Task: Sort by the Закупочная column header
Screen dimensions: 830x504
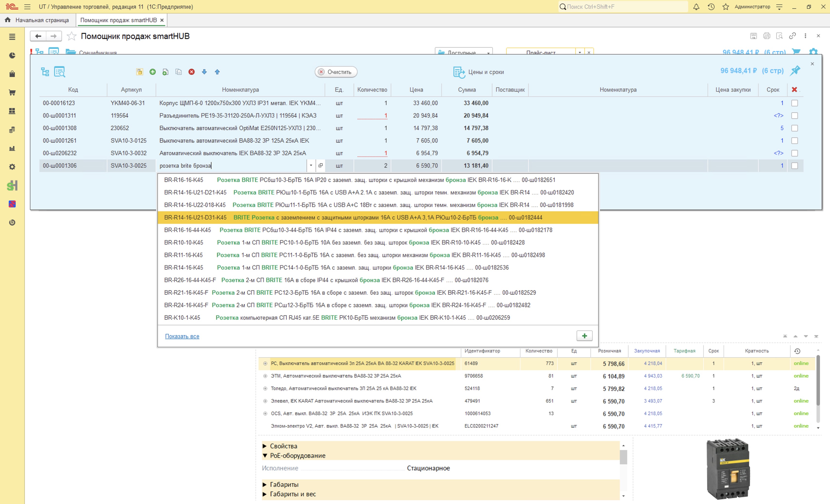Action: point(647,351)
